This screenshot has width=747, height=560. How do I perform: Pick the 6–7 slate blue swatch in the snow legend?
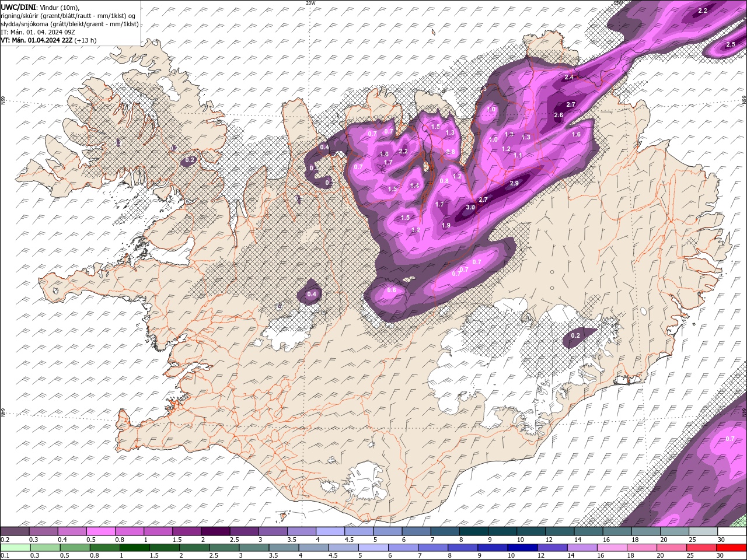[x=416, y=531]
